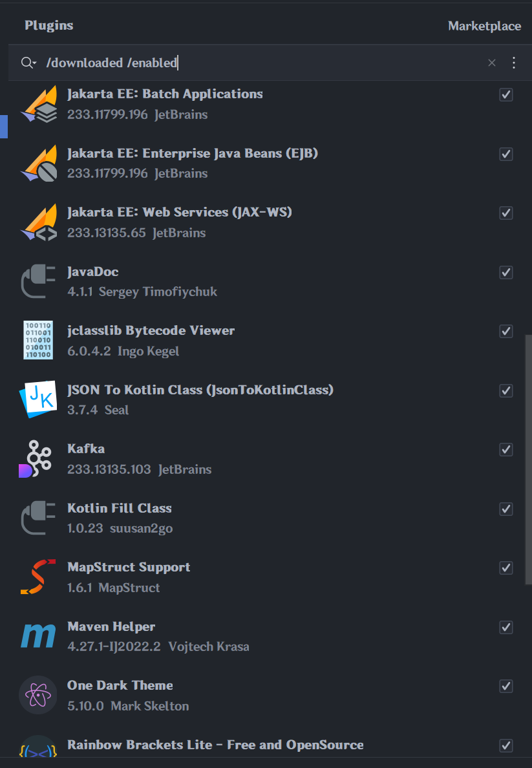The width and height of the screenshot is (532, 768).
Task: Select Jakarta EE: Batch Applications plugin name
Action: pos(165,94)
